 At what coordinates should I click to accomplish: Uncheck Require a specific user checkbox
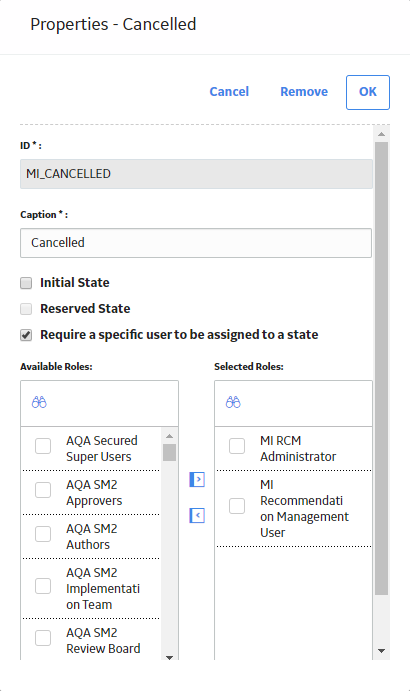tap(26, 335)
